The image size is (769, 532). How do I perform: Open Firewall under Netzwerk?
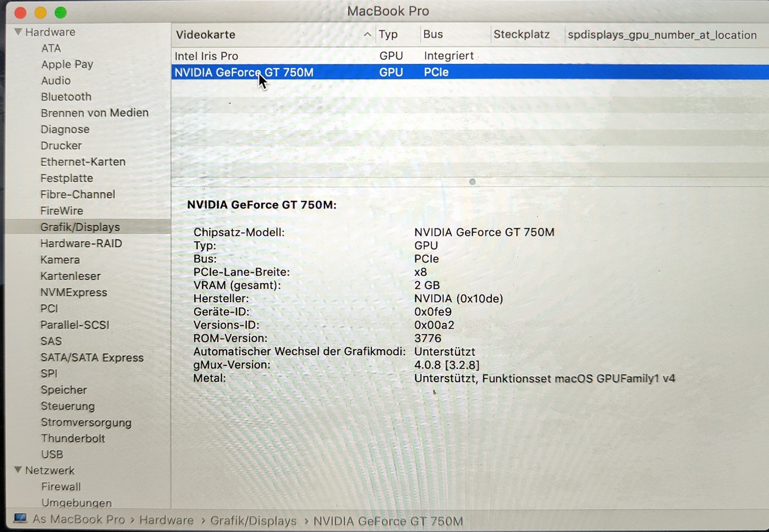[61, 486]
